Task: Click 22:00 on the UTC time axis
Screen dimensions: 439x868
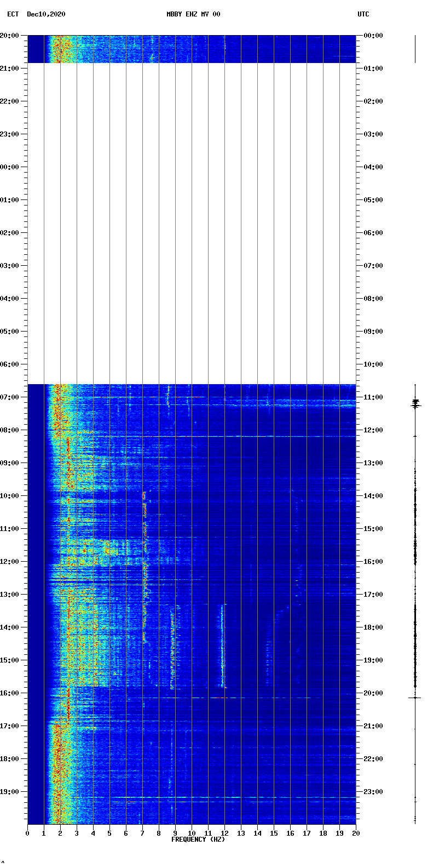Action: (373, 759)
